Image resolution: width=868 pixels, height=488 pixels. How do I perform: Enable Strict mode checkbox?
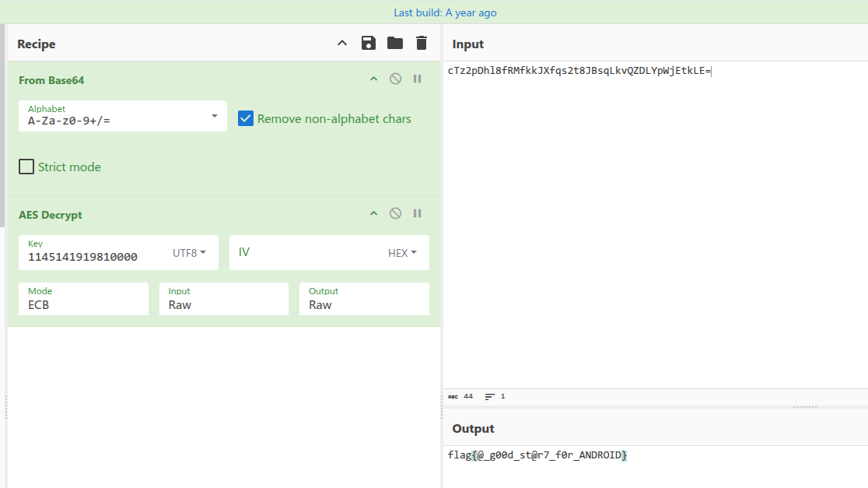click(26, 167)
